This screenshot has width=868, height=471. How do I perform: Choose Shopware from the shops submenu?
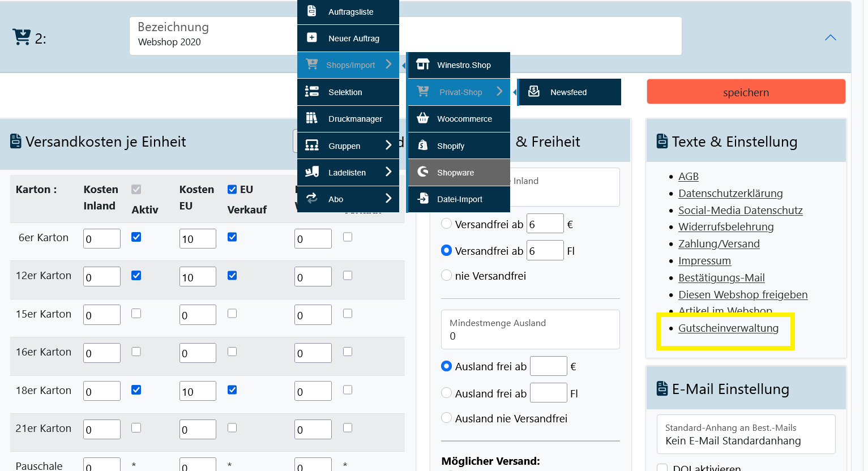[455, 173]
